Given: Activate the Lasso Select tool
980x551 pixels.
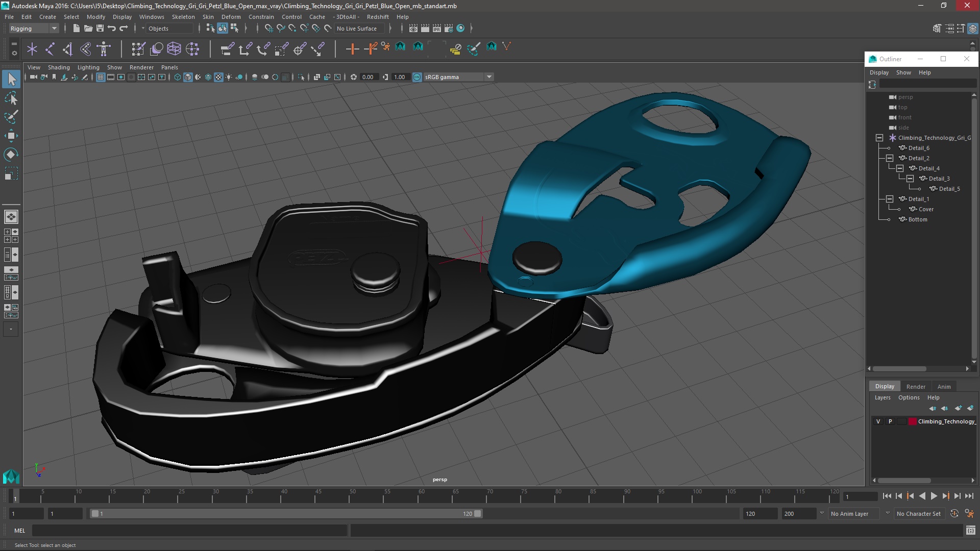Looking at the screenshot, I should pyautogui.click(x=11, y=98).
